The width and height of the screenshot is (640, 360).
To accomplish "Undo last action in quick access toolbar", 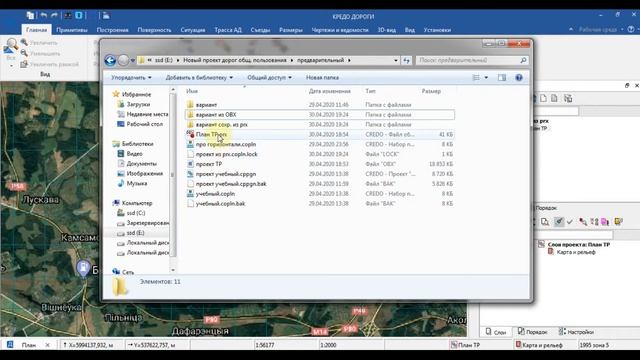I will point(43,16).
